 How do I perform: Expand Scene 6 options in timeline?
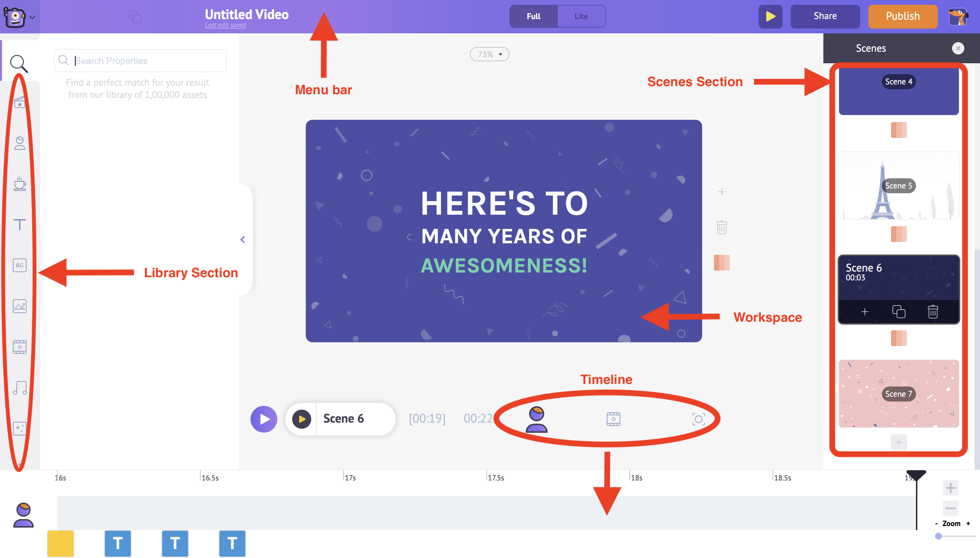pos(343,418)
